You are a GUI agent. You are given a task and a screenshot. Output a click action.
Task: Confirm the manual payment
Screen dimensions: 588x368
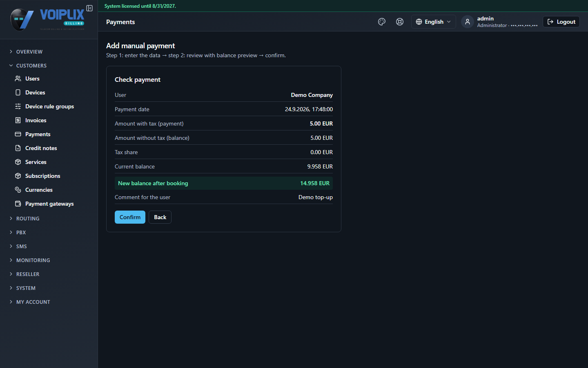coord(130,217)
